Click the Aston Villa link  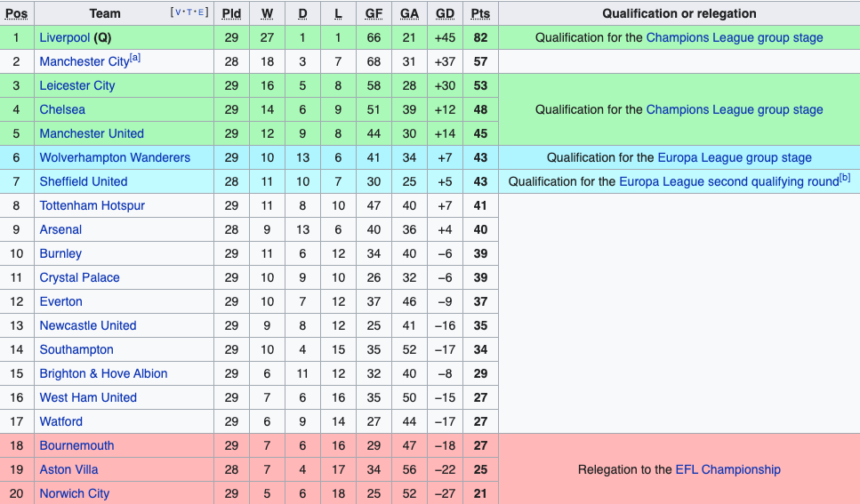(x=68, y=470)
